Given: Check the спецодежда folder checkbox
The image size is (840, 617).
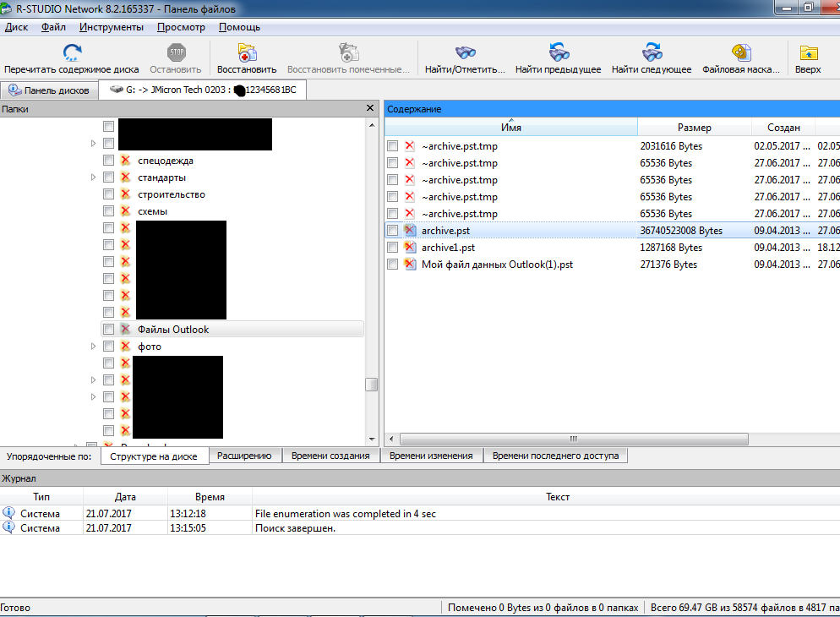Looking at the screenshot, I should (109, 160).
